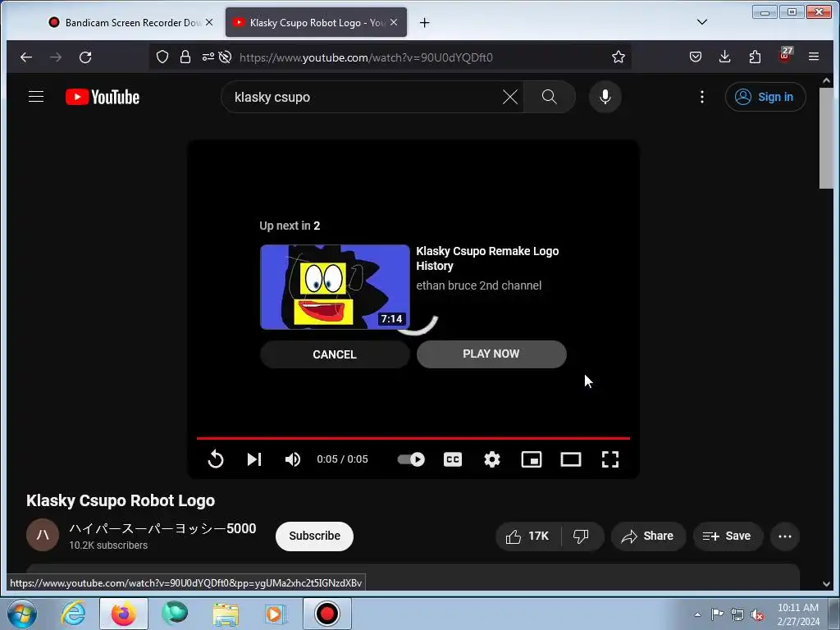
Task: Open the Windows Start menu
Action: pos(22,614)
